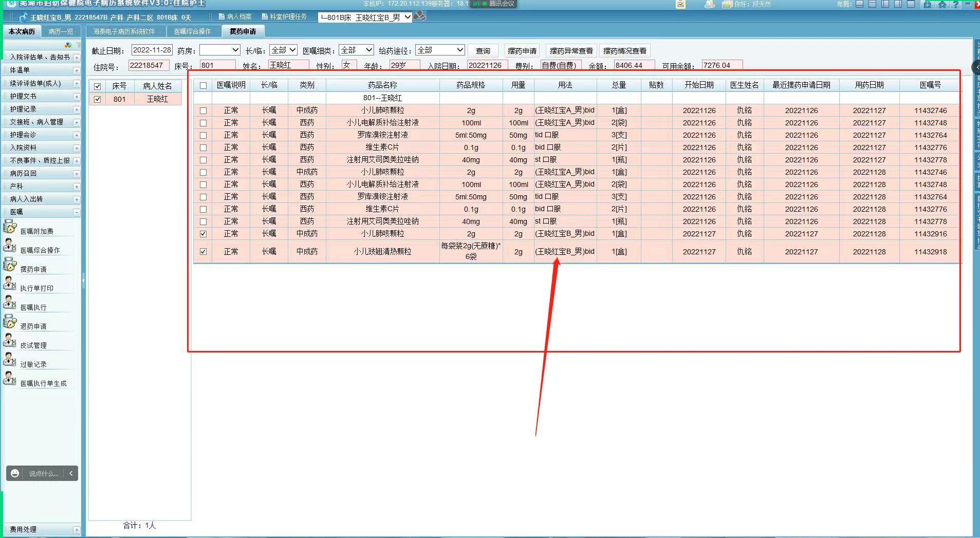
Task: Click the 摆药情况查看 button
Action: [625, 51]
